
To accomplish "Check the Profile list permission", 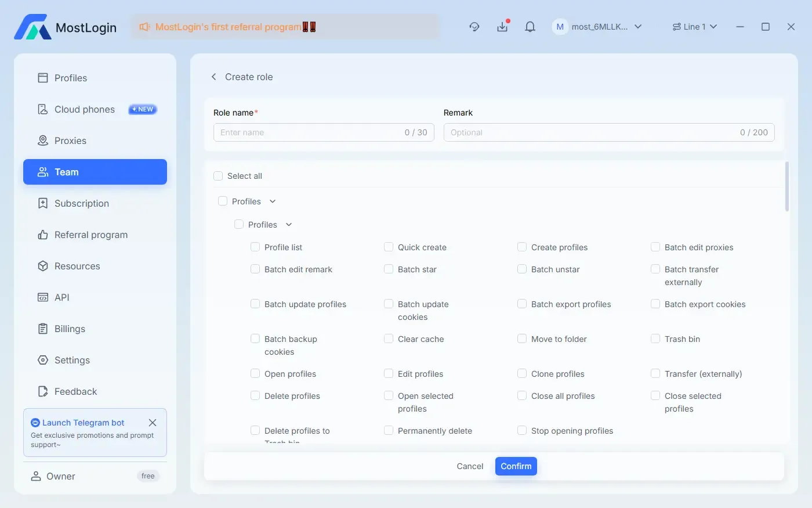I will pyautogui.click(x=255, y=247).
